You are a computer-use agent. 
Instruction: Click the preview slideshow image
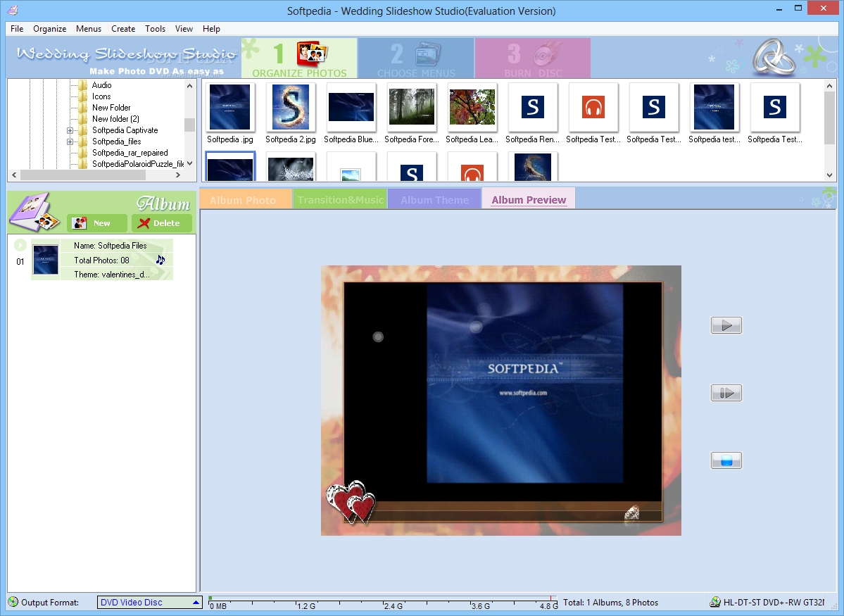(500, 401)
